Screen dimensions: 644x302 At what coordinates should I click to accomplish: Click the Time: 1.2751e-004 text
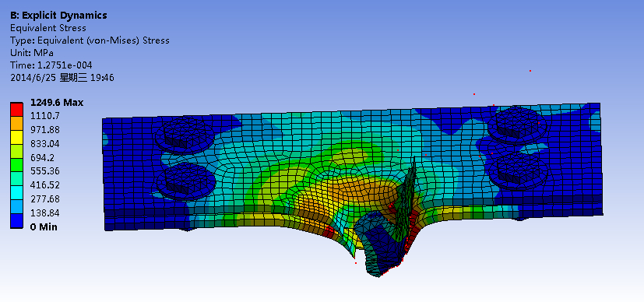pos(51,65)
